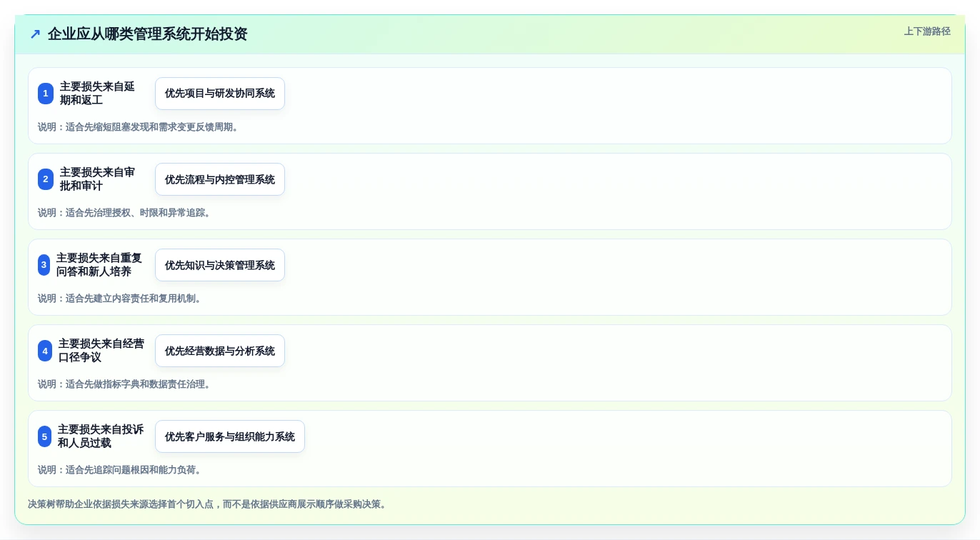Click the heading 主要损失来自审批和审计

(x=97, y=179)
